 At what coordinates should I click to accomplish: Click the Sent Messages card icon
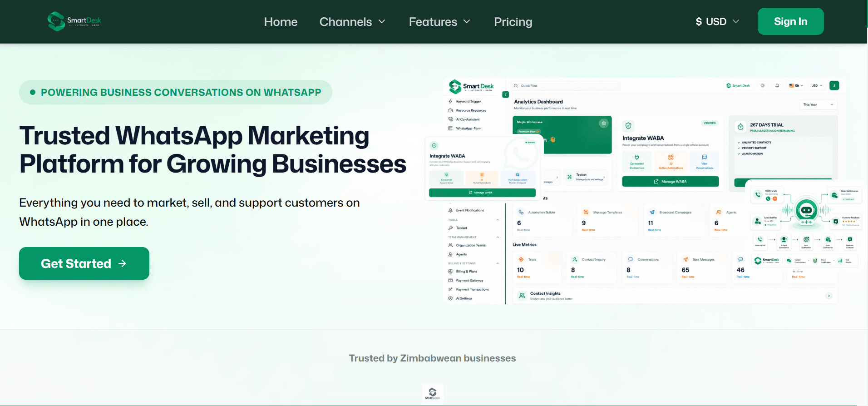(x=686, y=259)
